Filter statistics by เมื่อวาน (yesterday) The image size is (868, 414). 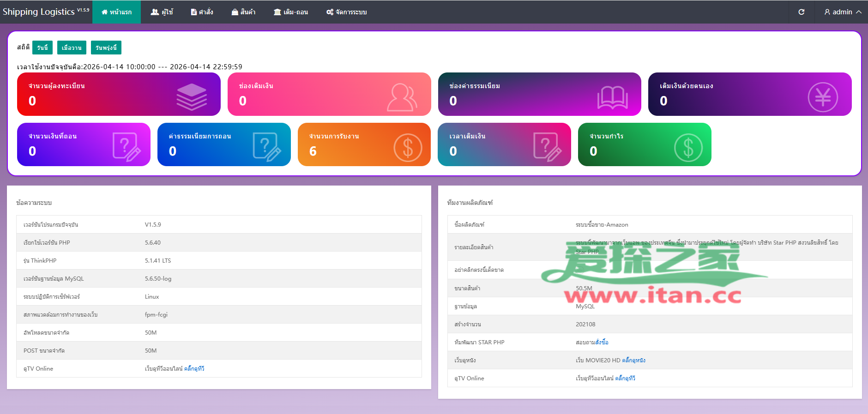[72, 48]
